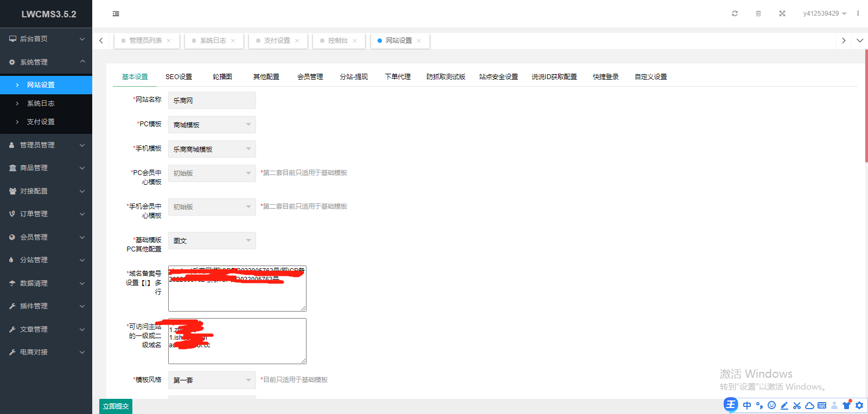Click the trash icon in top bar
The height and width of the screenshot is (414, 868).
point(758,14)
